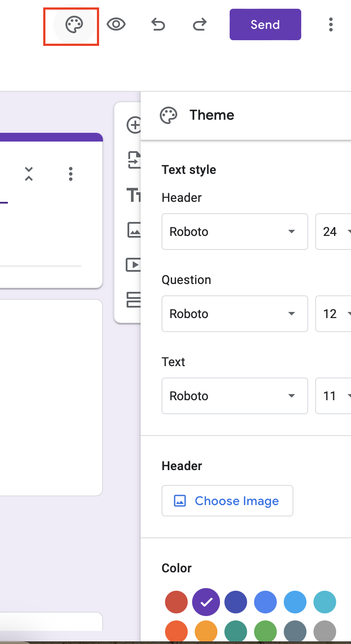Open the Header font dropdown
The image size is (351, 644).
click(235, 232)
